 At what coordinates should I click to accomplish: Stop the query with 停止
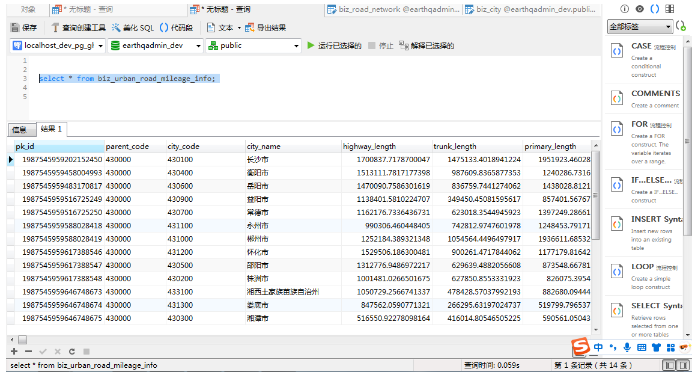click(x=381, y=45)
